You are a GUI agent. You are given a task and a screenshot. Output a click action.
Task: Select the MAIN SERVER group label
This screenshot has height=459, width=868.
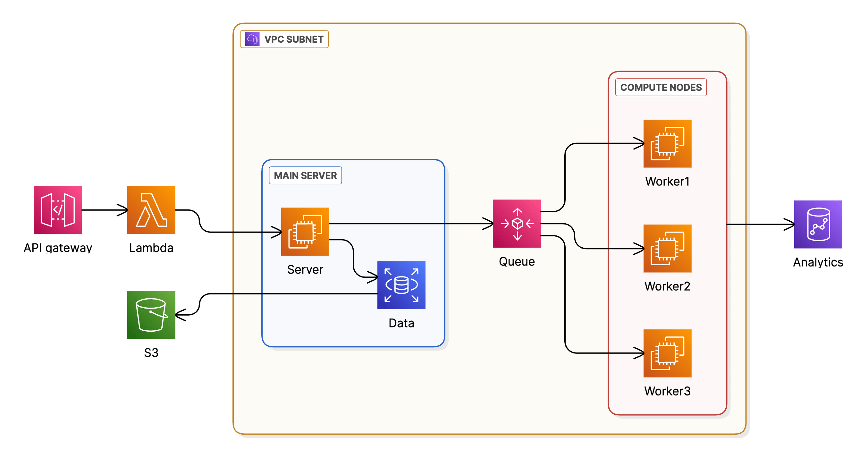click(x=305, y=175)
